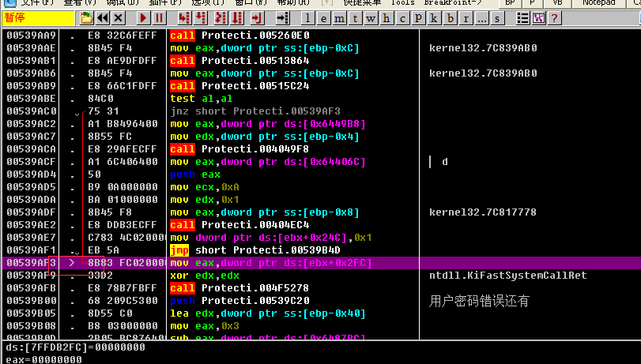Close the debugged program with X icon
641x364 pixels.
(118, 17)
